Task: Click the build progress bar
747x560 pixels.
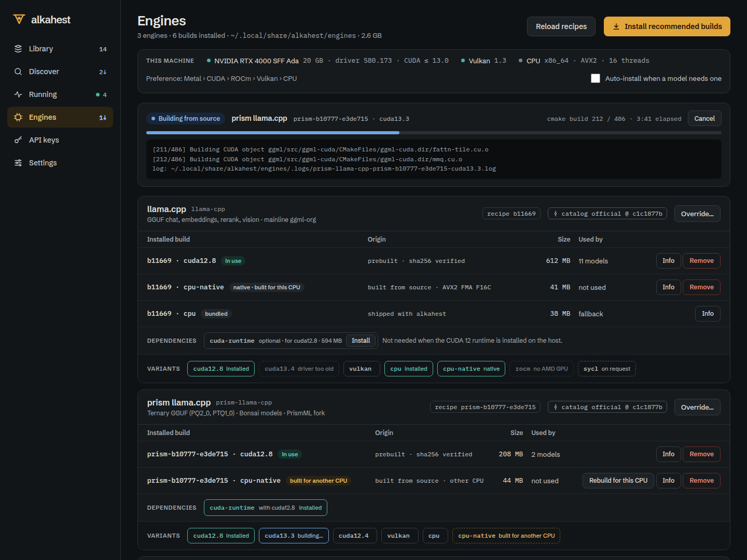Action: [434, 133]
